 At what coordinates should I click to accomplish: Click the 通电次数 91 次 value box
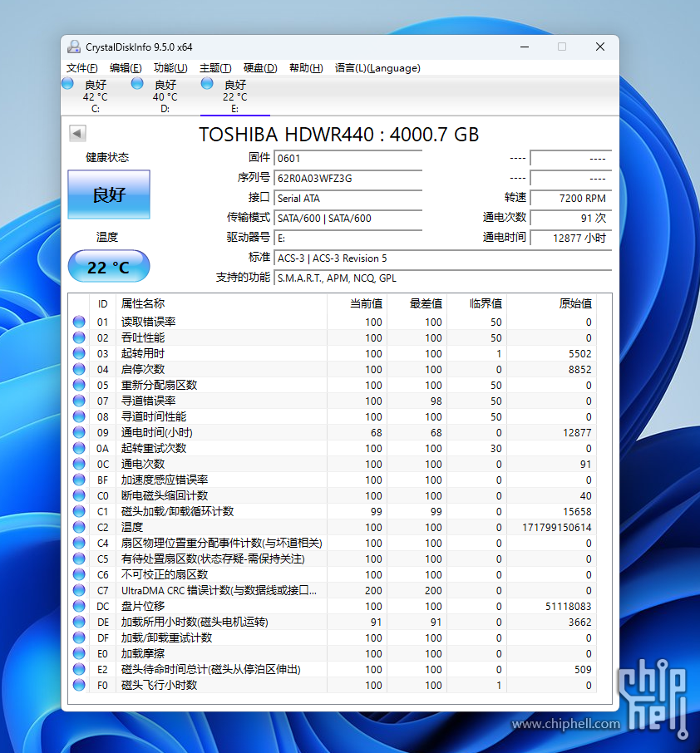pos(571,218)
